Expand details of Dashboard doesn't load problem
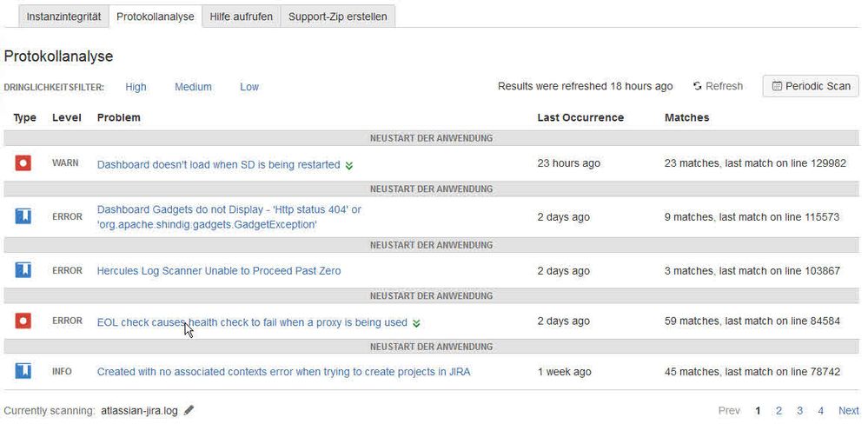Viewport: 868px width, 424px height. pyautogui.click(x=349, y=165)
